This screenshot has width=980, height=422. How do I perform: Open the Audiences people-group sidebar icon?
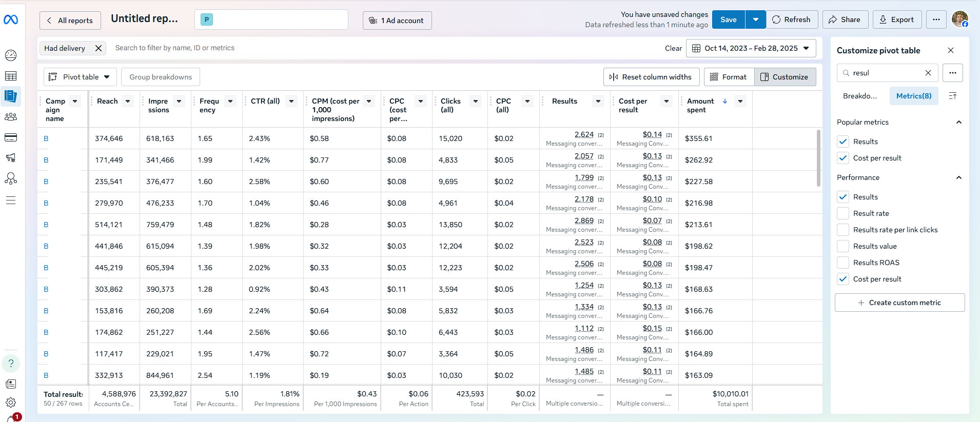(11, 117)
